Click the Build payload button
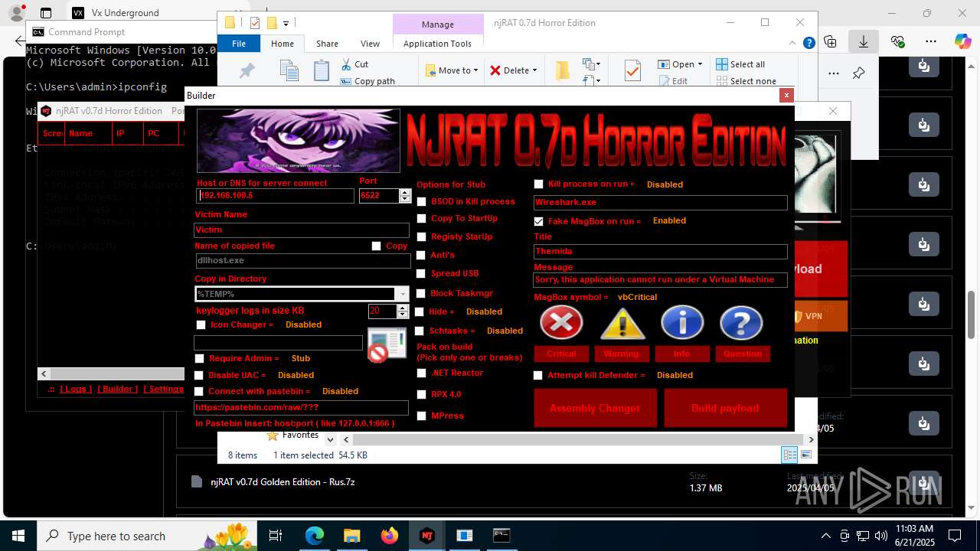This screenshot has width=980, height=551. coord(725,408)
